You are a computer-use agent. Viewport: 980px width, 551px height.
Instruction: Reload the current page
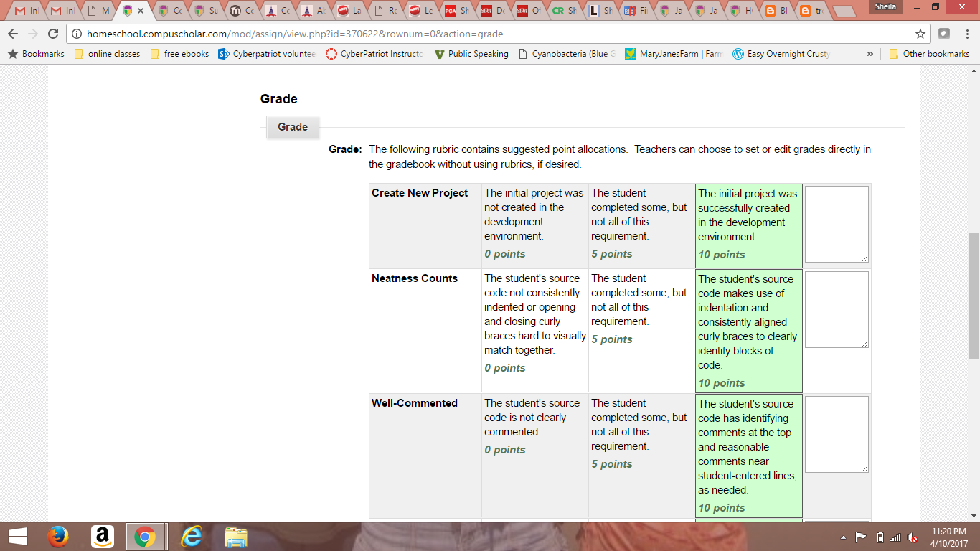pos(53,34)
